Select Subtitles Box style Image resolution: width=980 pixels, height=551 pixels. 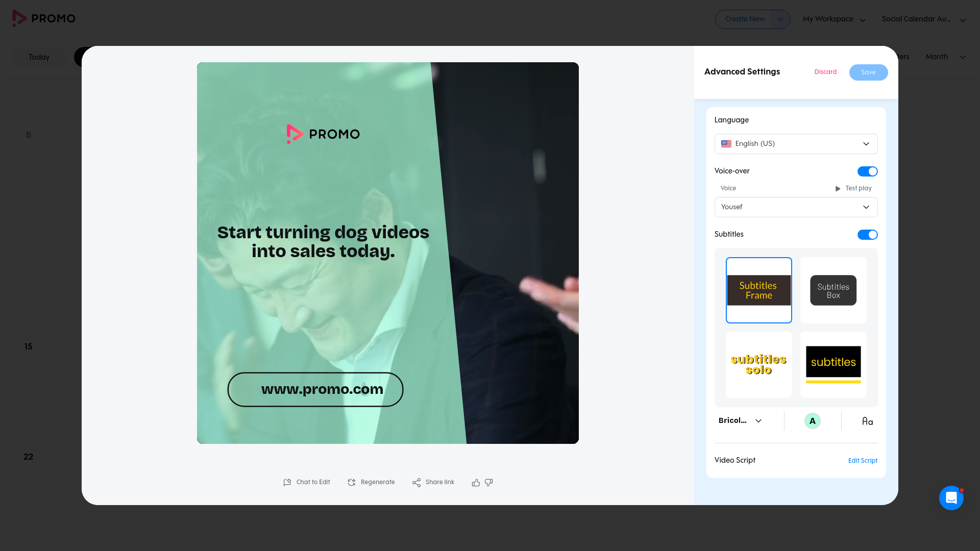coord(834,290)
